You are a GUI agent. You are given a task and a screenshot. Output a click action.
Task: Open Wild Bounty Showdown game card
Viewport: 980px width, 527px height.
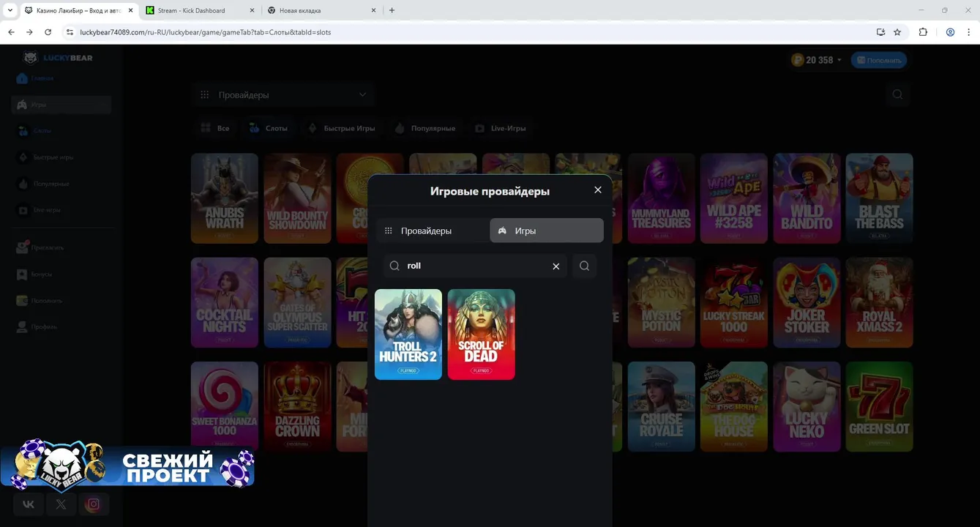pos(297,198)
